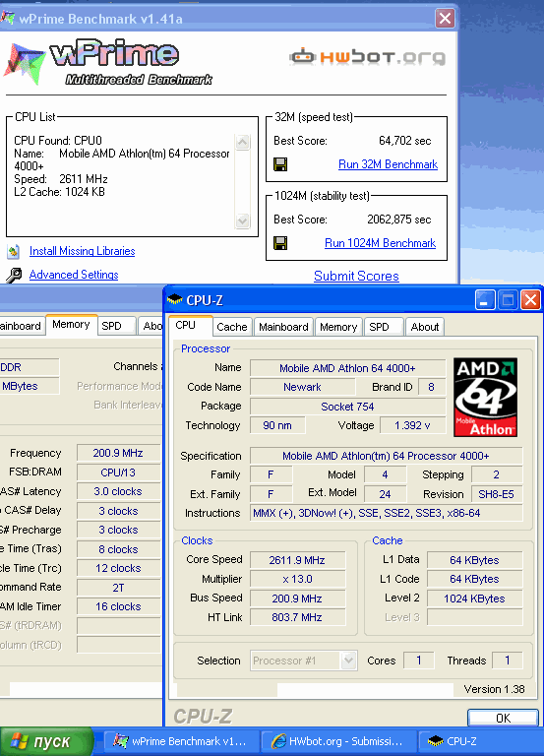Click the FSB:DRAM value CPU/13
The image size is (544, 756).
tap(118, 472)
